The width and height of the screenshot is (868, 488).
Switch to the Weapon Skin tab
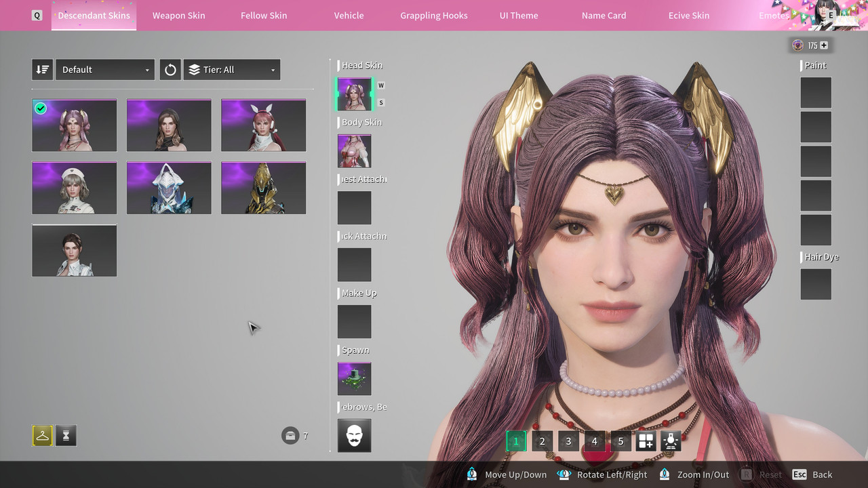(179, 16)
